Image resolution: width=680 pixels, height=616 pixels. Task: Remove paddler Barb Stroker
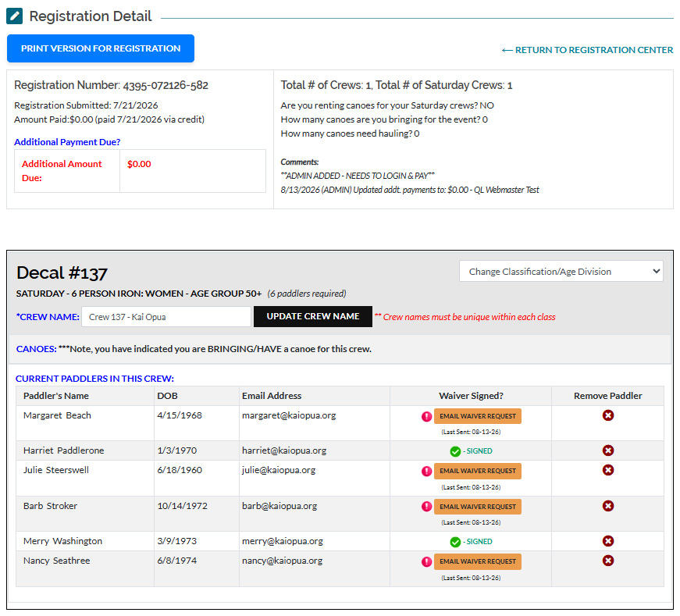tap(607, 506)
